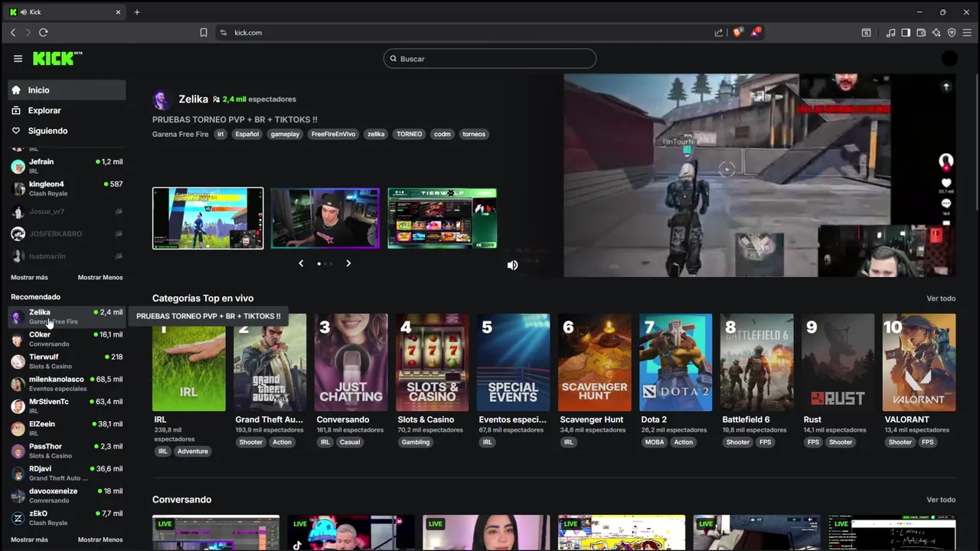Open Dota 2 category card
This screenshot has height=551, width=980.
point(676,362)
